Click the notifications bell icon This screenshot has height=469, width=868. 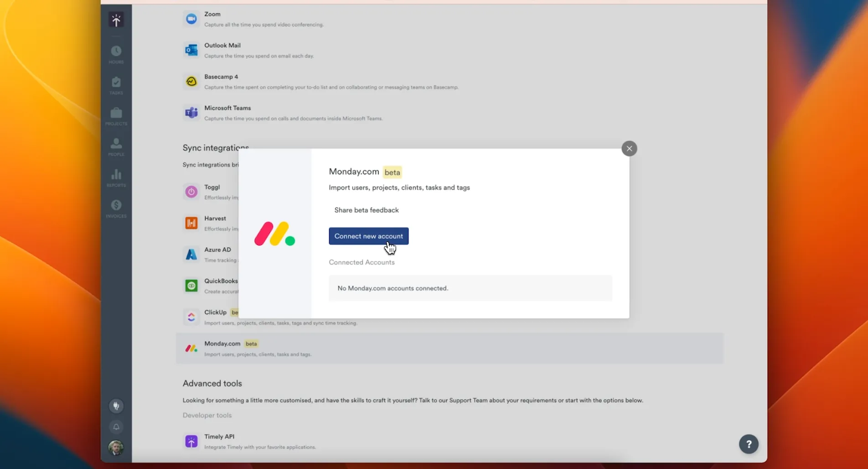tap(116, 427)
